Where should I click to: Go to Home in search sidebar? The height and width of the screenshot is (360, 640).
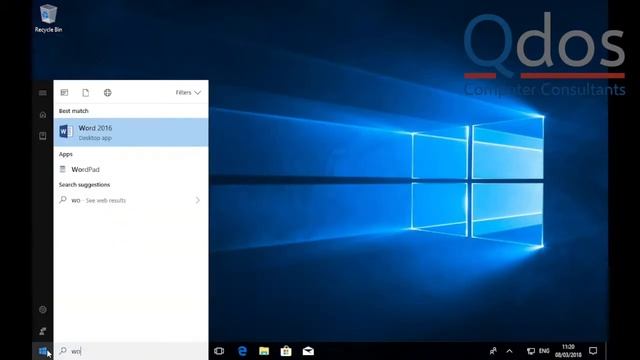42,115
